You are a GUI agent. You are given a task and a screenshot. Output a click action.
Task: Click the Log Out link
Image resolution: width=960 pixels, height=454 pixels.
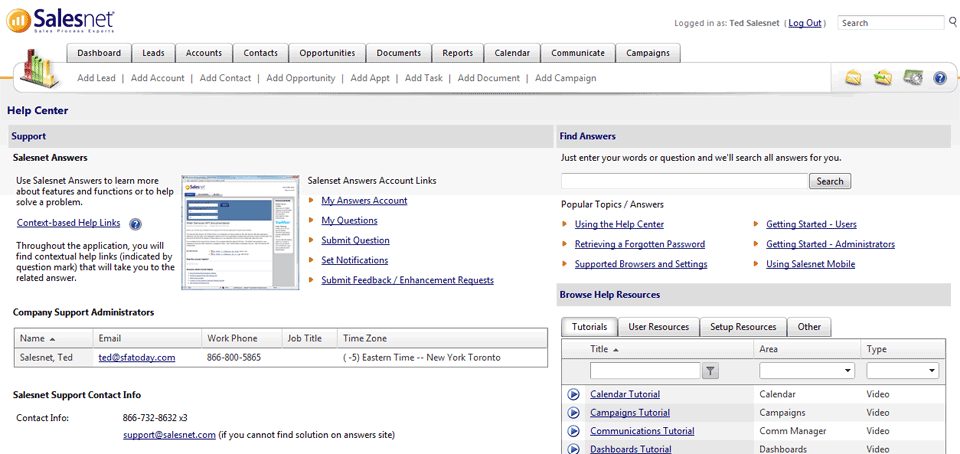pos(805,23)
